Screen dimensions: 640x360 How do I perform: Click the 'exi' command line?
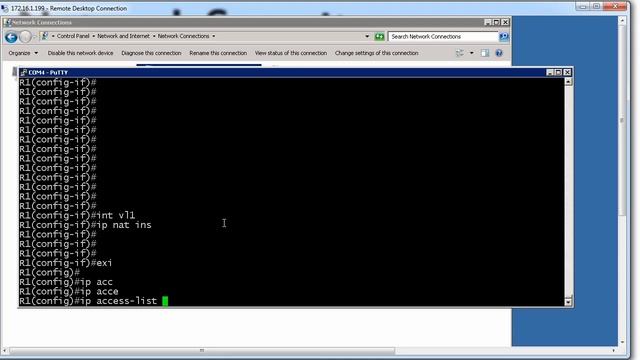[x=66, y=263]
